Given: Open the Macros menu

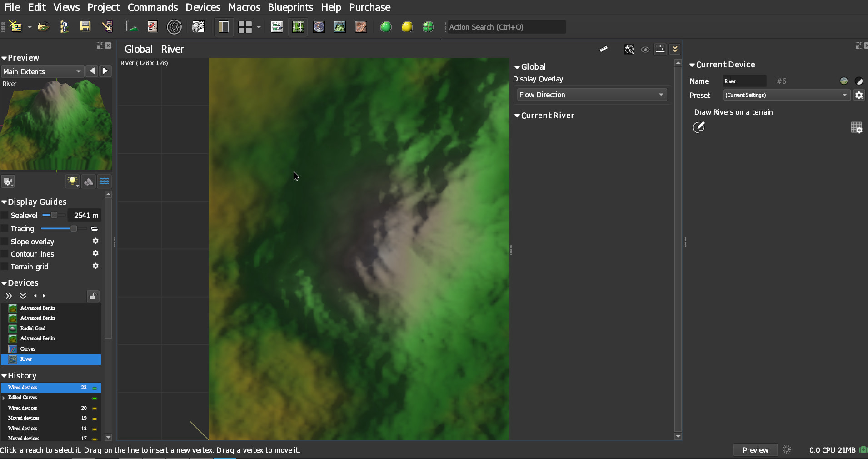Looking at the screenshot, I should coord(244,7).
